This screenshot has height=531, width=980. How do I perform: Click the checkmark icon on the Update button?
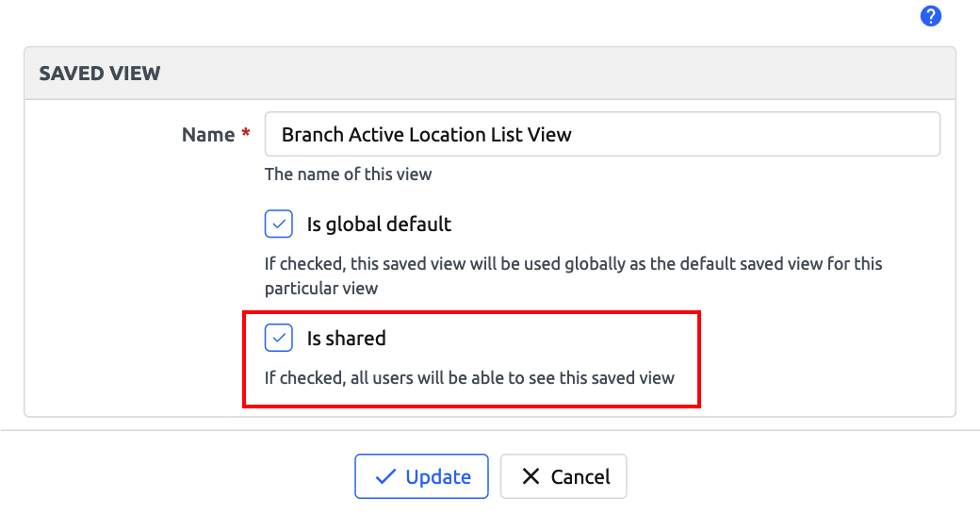(385, 477)
